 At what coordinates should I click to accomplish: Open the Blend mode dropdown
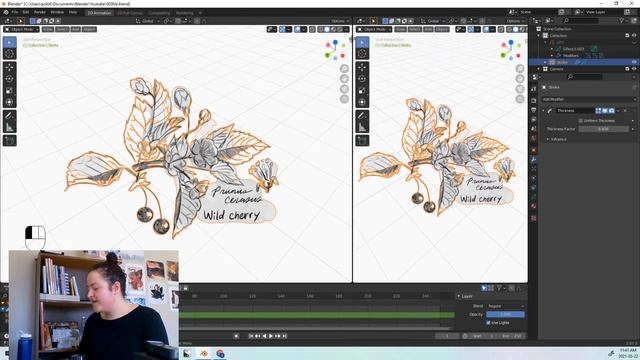pos(505,306)
